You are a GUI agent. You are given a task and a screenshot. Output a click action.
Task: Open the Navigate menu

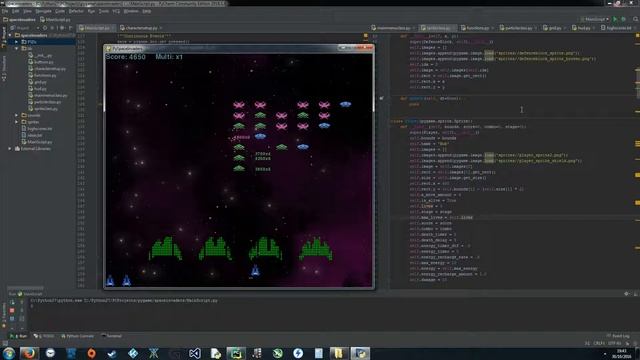click(x=43, y=11)
